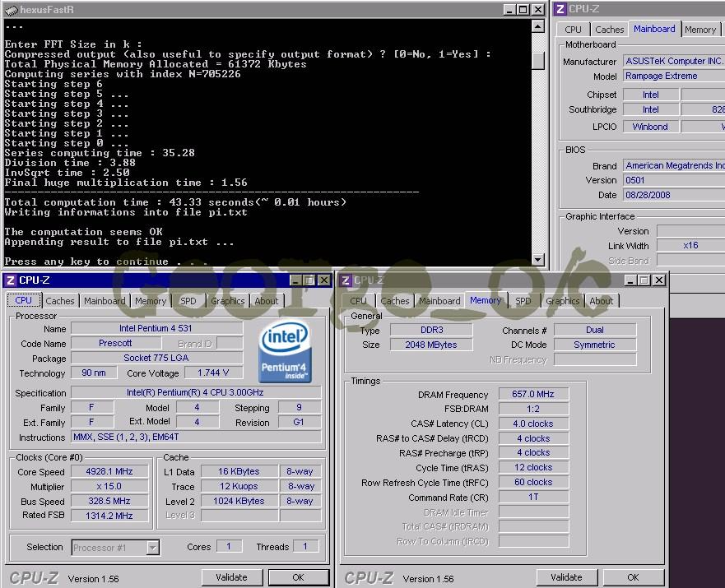This screenshot has height=588, width=725.
Task: Click the Rampage Extreme model value
Action: click(674, 76)
